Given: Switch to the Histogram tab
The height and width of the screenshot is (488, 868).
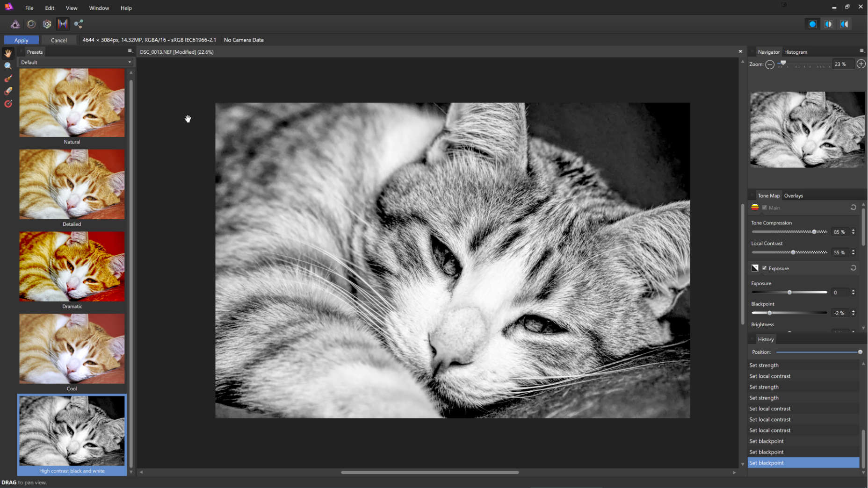Looking at the screenshot, I should pyautogui.click(x=796, y=52).
